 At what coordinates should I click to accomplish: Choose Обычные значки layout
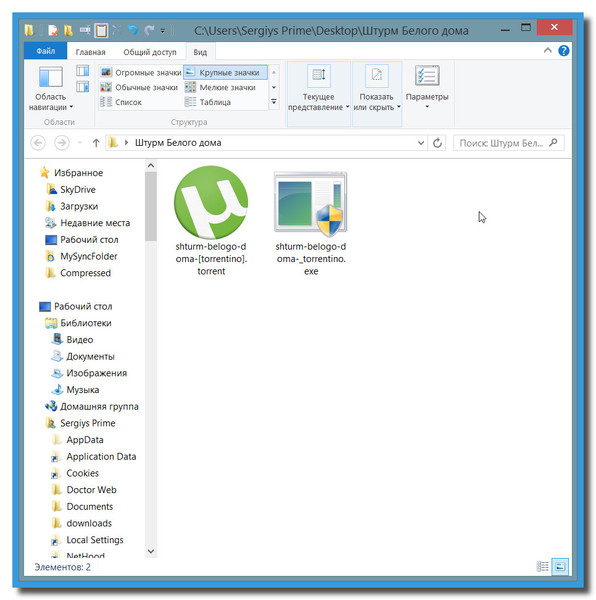click(x=139, y=87)
